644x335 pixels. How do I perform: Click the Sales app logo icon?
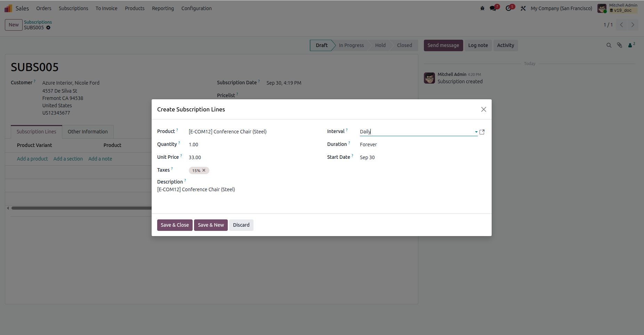click(x=8, y=8)
